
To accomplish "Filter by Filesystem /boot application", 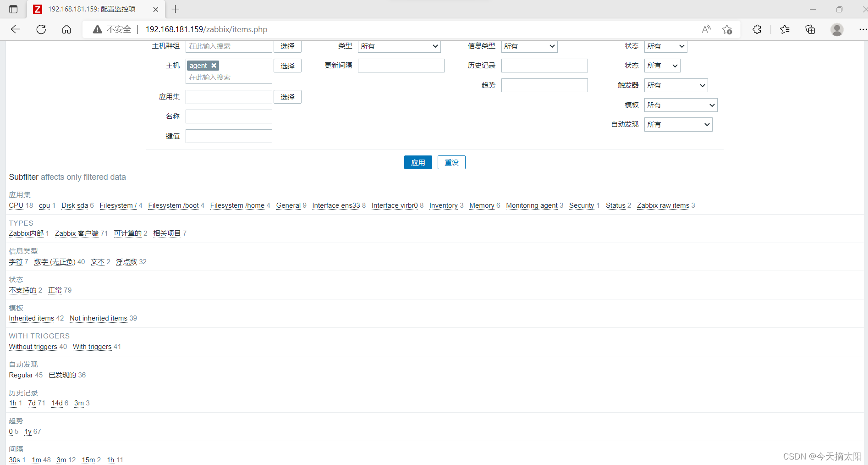I will click(x=173, y=205).
